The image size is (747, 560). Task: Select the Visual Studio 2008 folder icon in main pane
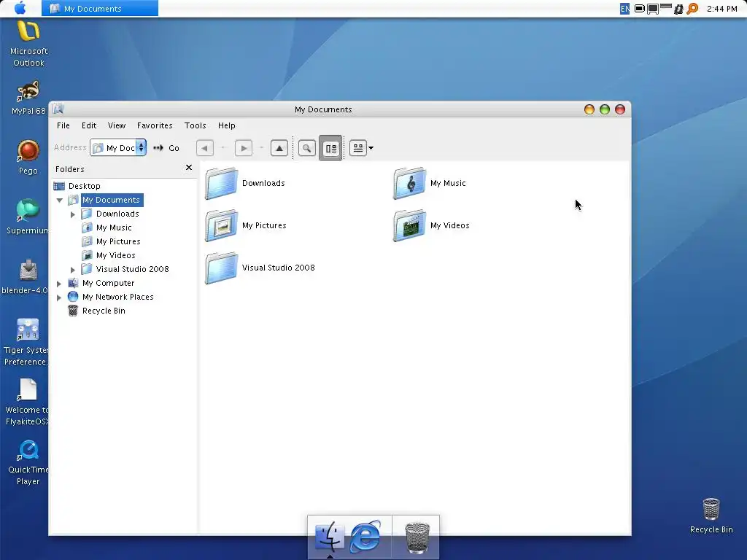pos(222,268)
